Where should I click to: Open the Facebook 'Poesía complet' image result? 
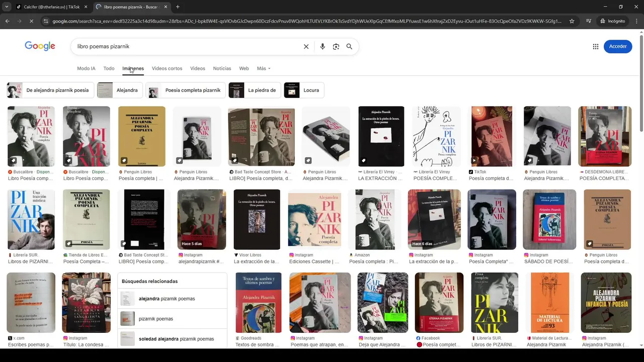click(438, 303)
